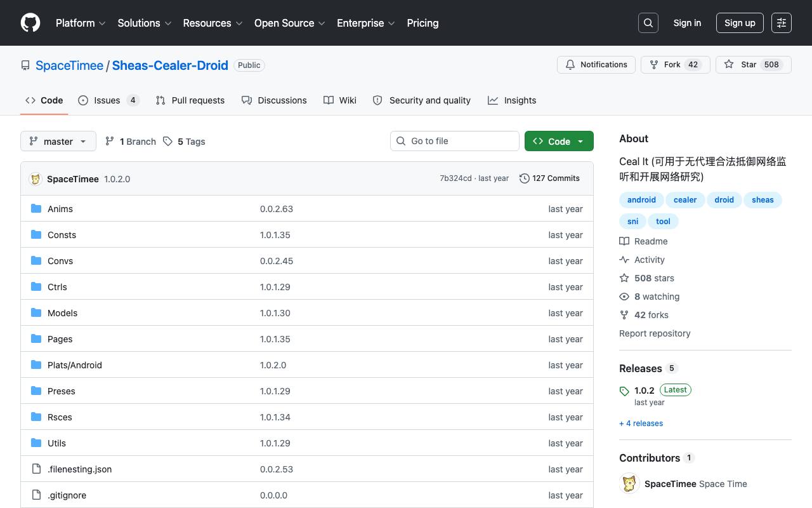Screen dimensions: 812x508
Task: Open the Sheas-Cealer-Droid repository link
Action: coord(170,65)
